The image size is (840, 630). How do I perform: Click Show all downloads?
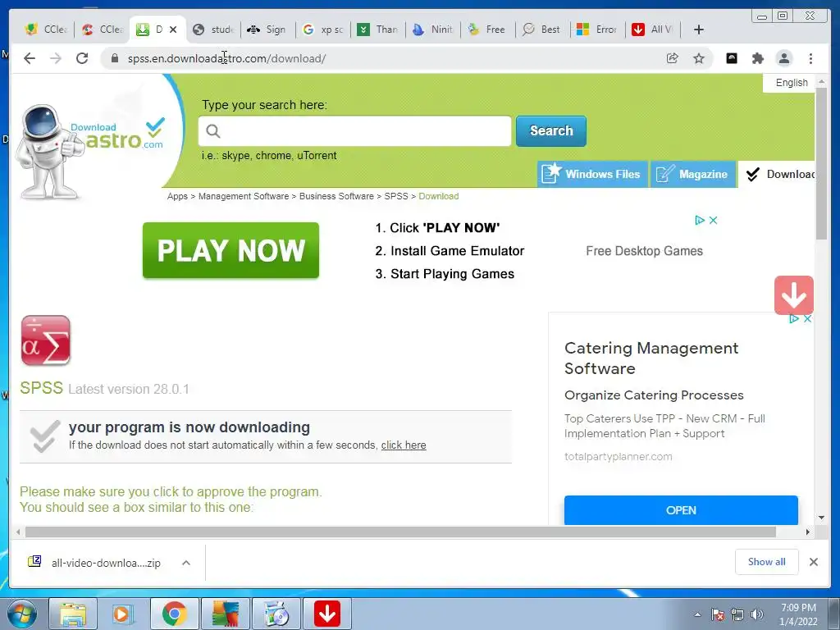767,562
